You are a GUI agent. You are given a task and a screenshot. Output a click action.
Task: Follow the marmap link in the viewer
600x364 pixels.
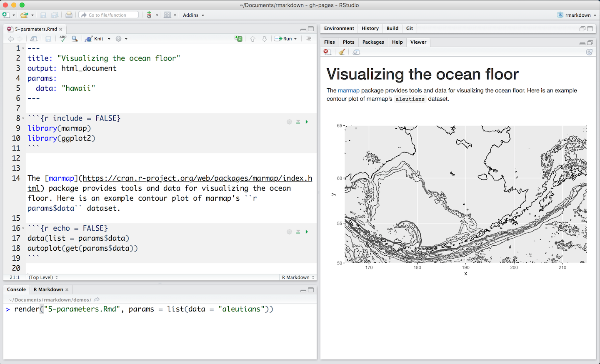click(348, 90)
